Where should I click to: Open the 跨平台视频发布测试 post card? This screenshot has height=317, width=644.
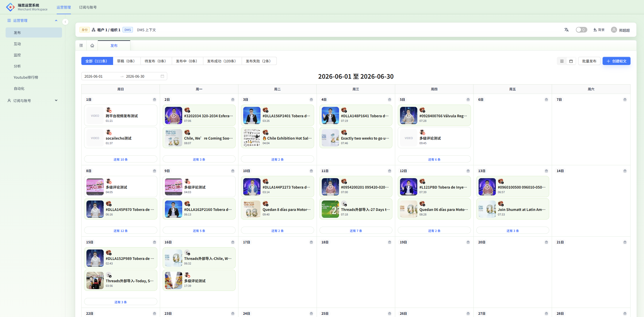point(120,115)
